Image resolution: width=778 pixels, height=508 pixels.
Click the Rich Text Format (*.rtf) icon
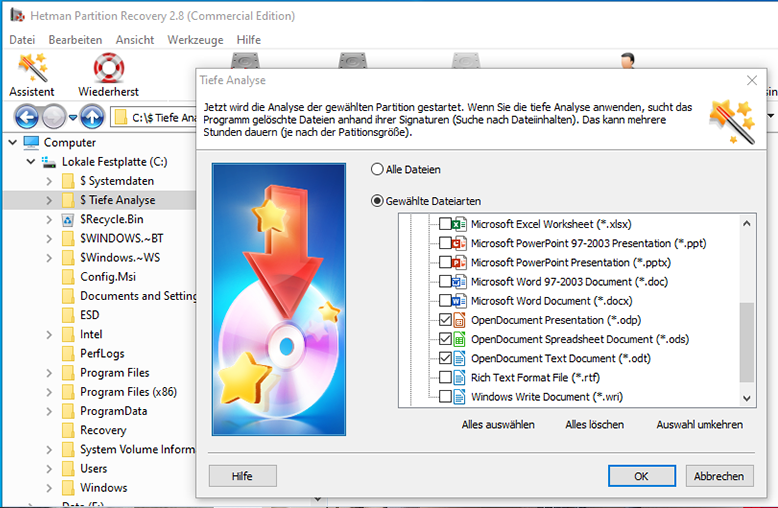pyautogui.click(x=459, y=378)
